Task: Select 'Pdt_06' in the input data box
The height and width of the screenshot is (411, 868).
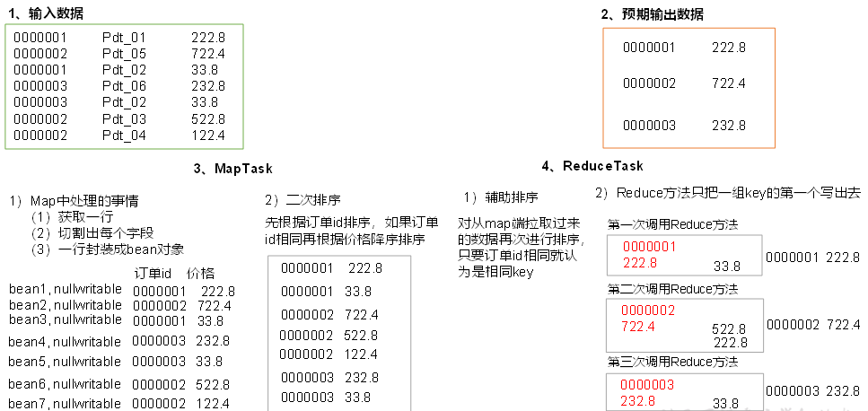Action: [124, 86]
